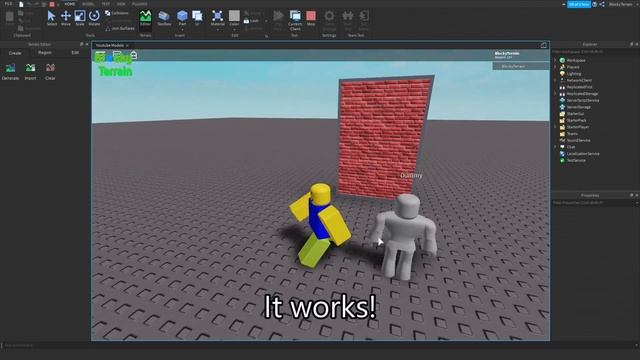Screen dimensions: 640x360
Task: Click the Clear terrain icon
Action: [x=50, y=71]
